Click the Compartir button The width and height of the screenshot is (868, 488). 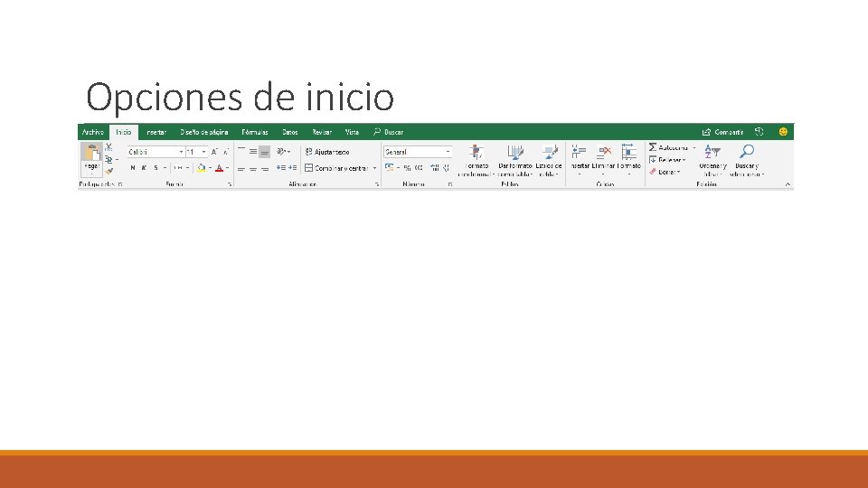tap(722, 132)
